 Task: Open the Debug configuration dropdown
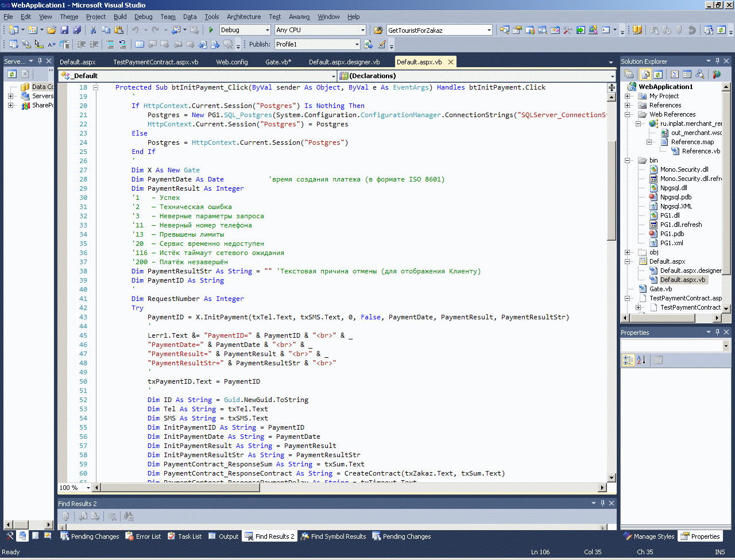click(267, 30)
